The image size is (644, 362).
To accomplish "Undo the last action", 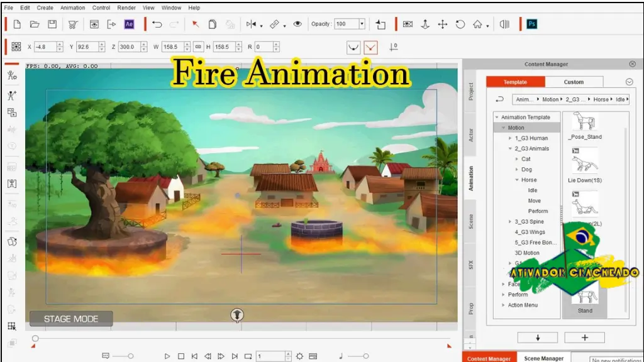I will tap(157, 25).
